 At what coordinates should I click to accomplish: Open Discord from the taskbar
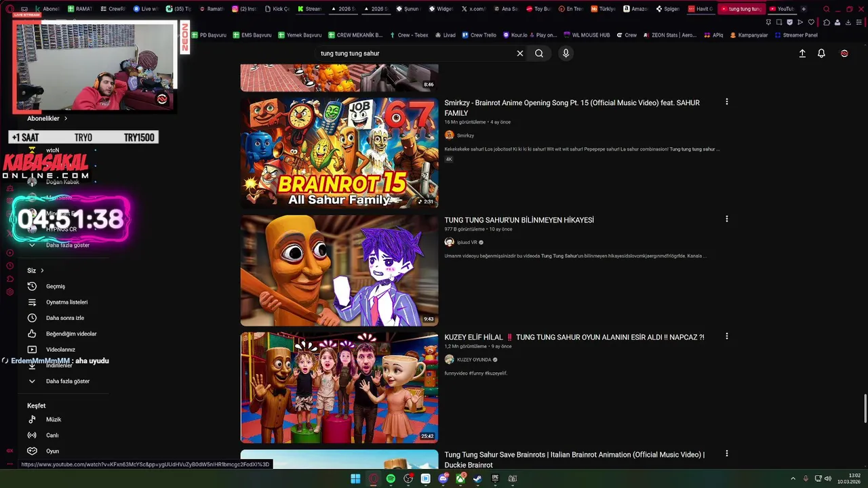(443, 479)
